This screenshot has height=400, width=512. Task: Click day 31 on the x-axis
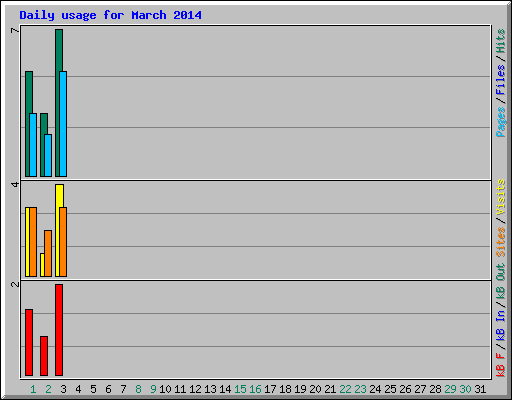click(480, 389)
